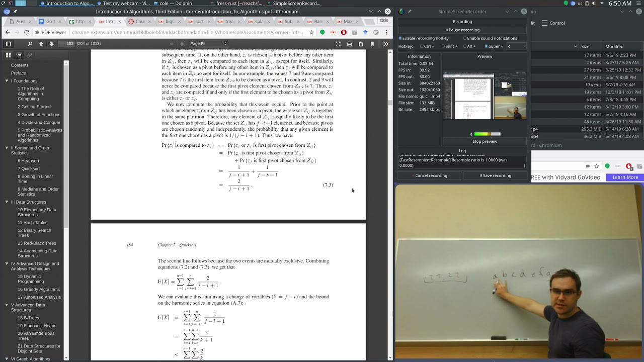Collapse the III Data Structures outline section
The width and height of the screenshot is (644, 362).
[x=7, y=202]
